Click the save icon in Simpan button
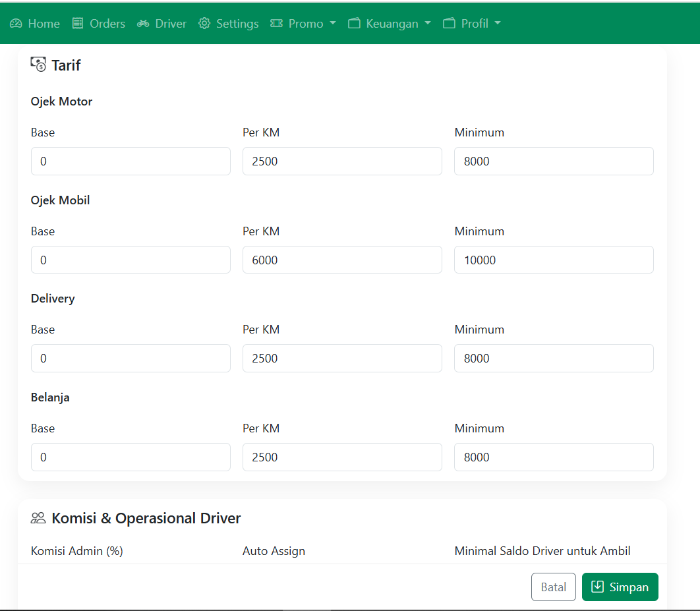 (597, 587)
